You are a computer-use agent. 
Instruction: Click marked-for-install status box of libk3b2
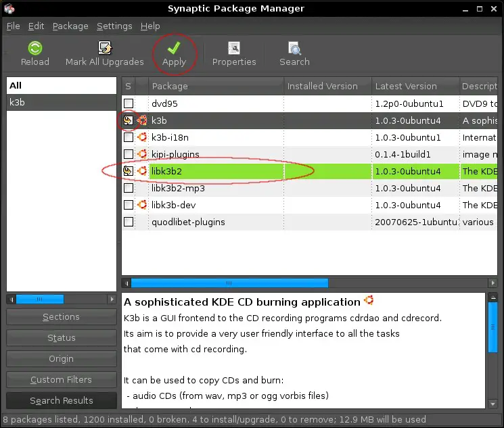tap(129, 171)
